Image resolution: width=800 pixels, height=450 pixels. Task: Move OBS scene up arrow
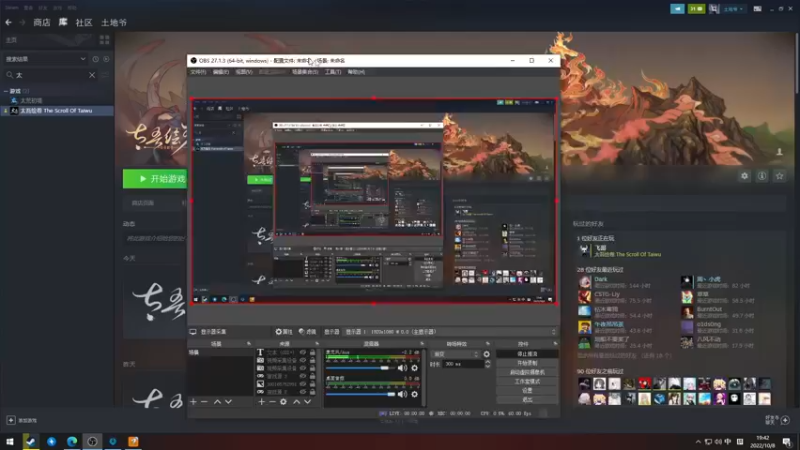tap(217, 402)
